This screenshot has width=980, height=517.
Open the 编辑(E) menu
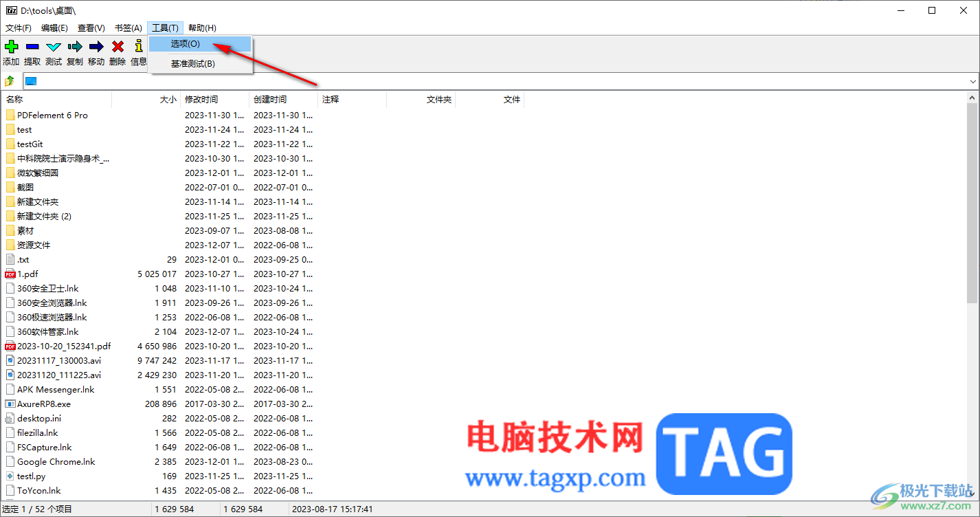click(x=54, y=28)
